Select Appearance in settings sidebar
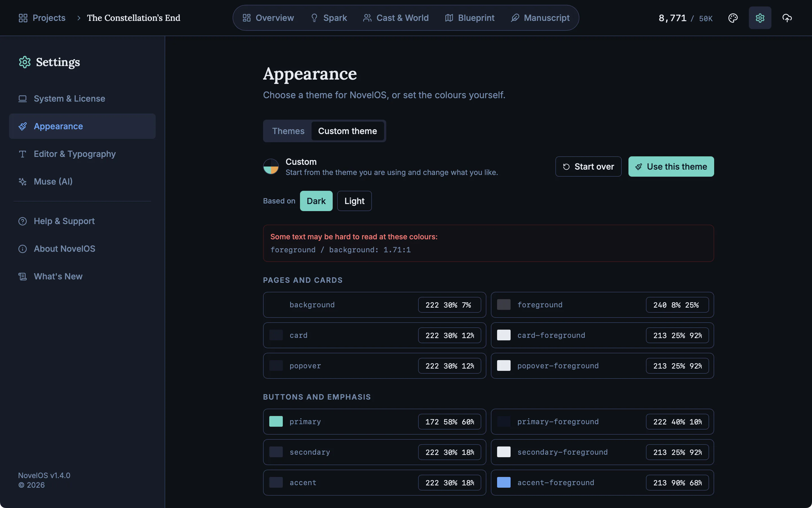This screenshot has height=508, width=812. point(82,126)
